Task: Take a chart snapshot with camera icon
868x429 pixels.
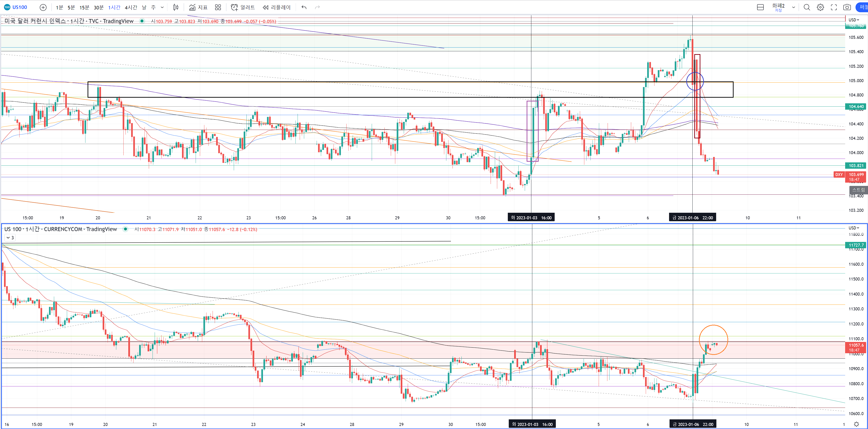Action: point(847,7)
